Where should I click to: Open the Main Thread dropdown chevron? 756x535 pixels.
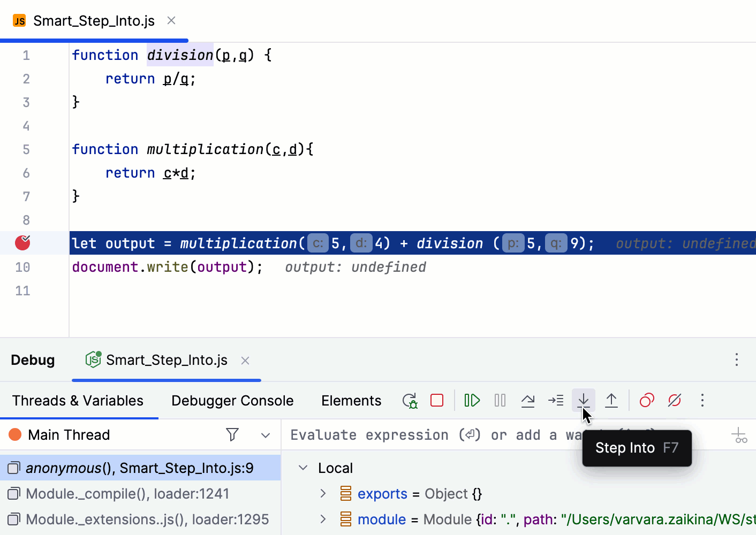[265, 435]
